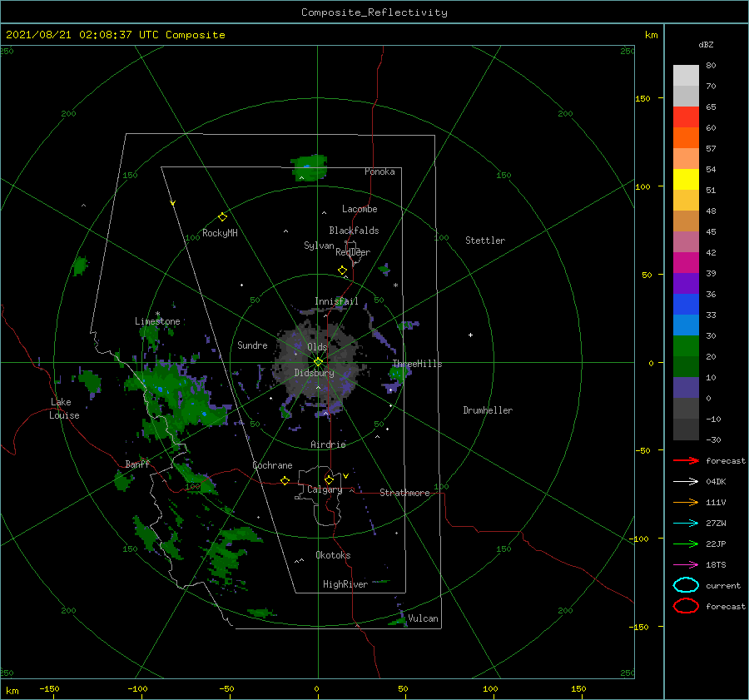Viewport: 749px width, 700px height.
Task: Click the orange 111V arrow in legend
Action: tap(686, 502)
